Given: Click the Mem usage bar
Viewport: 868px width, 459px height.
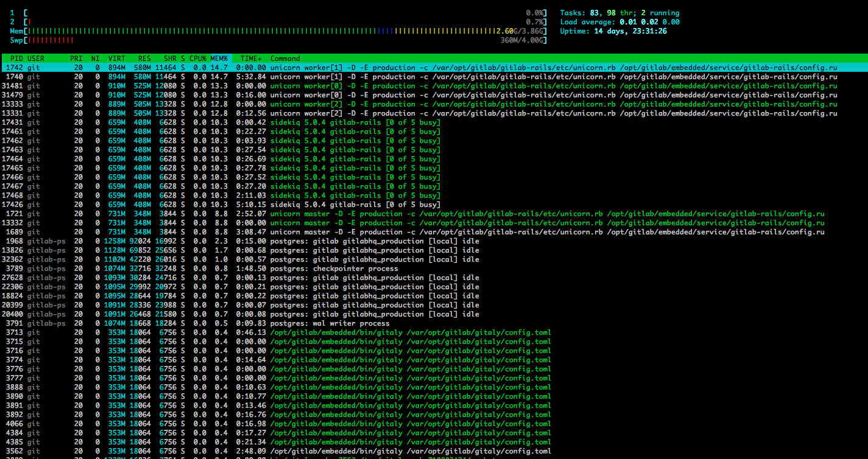Looking at the screenshot, I should [274, 30].
